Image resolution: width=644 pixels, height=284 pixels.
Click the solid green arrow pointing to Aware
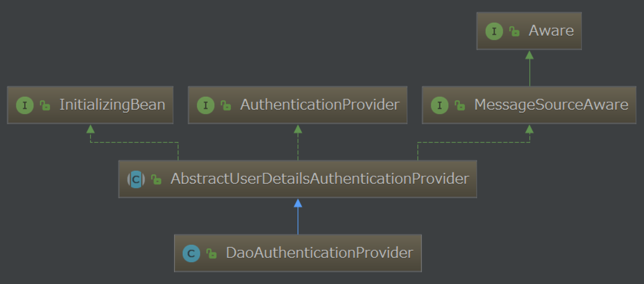529,68
